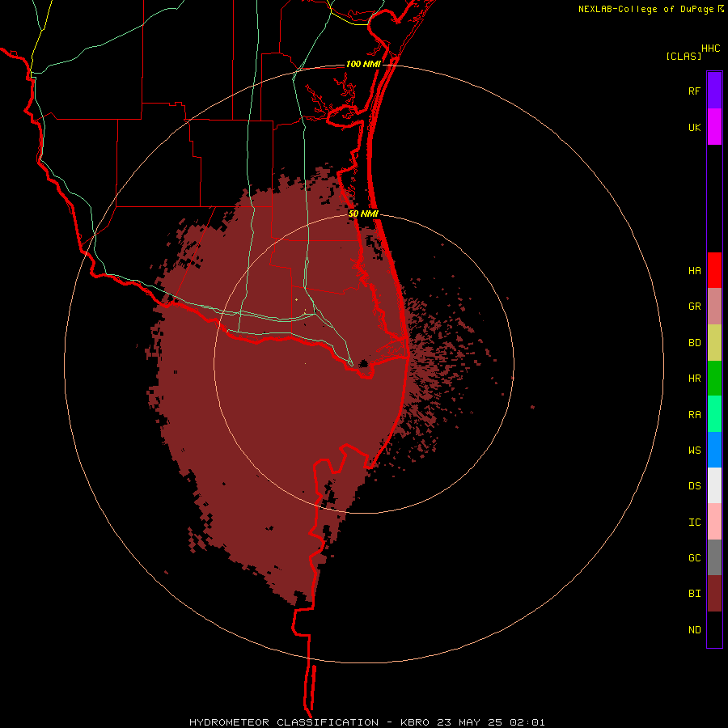This screenshot has width=728, height=728.
Task: Click the GR legend color swatch
Action: tap(714, 306)
